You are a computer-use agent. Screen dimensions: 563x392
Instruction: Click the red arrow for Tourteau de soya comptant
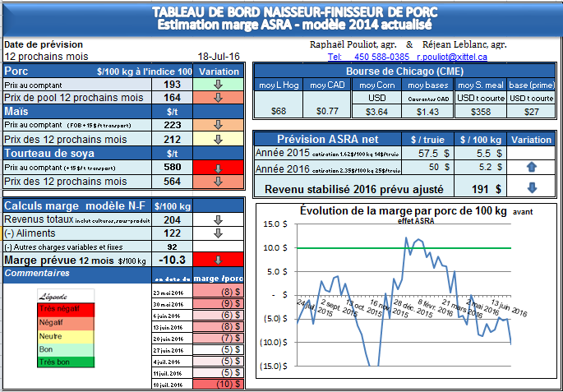point(219,168)
